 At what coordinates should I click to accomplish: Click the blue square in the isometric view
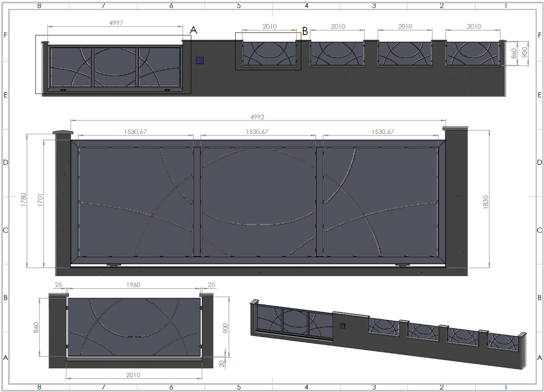342,326
